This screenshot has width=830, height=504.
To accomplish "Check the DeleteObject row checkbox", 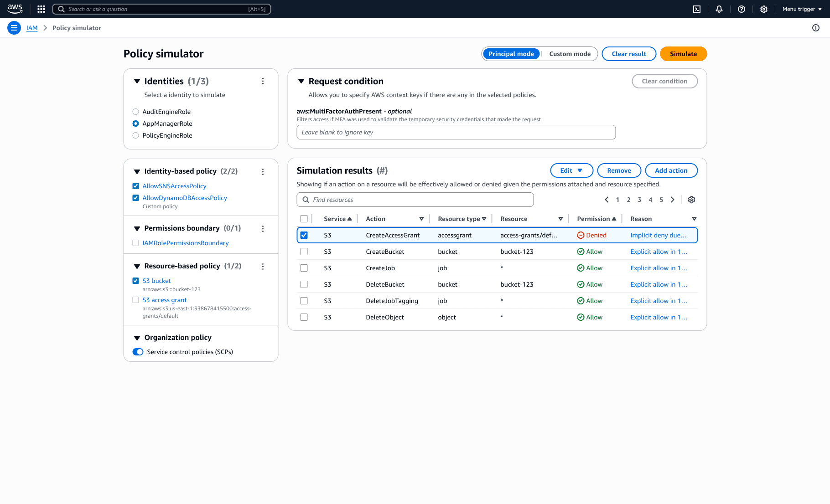I will click(x=304, y=317).
